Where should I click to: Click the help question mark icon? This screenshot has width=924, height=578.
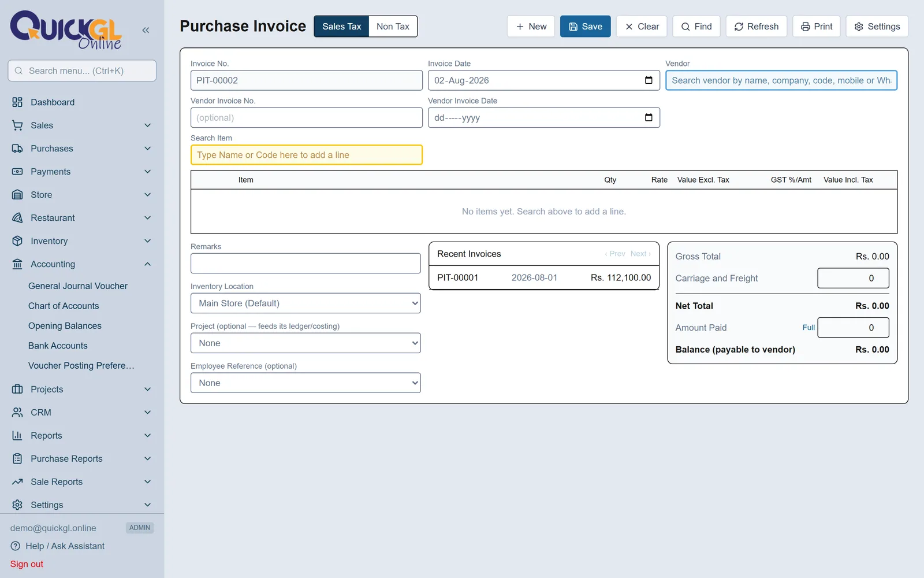pos(15,546)
